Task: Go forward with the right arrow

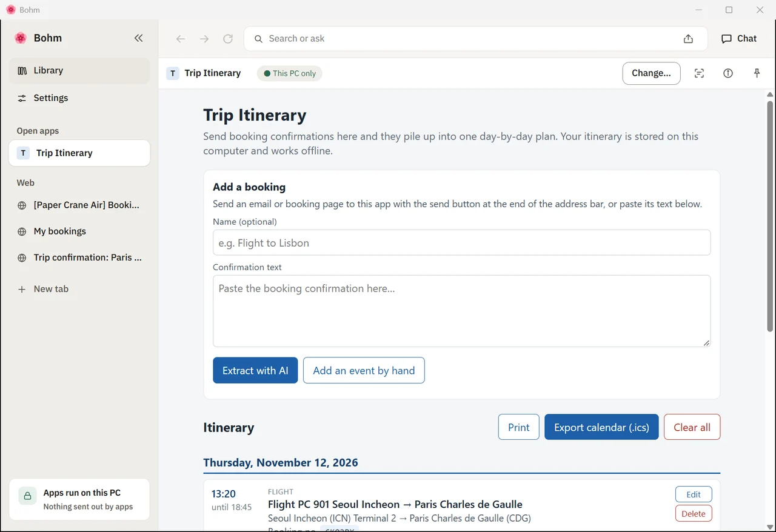Action: [x=204, y=39]
